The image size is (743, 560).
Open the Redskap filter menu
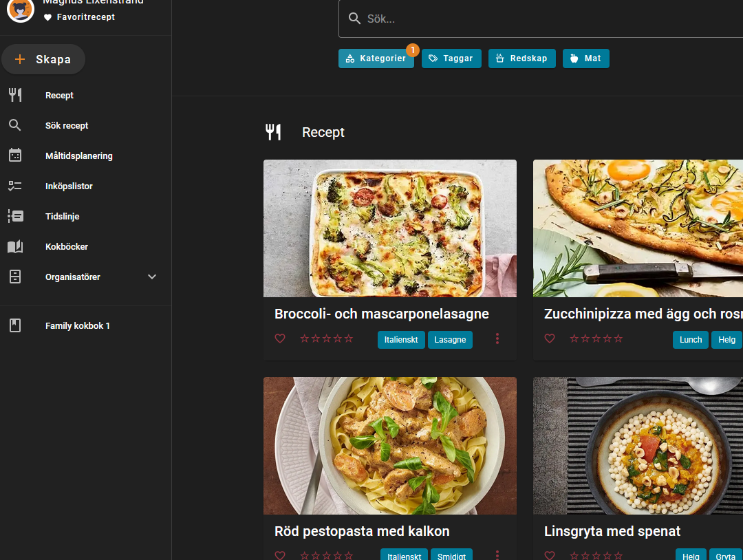click(x=521, y=58)
